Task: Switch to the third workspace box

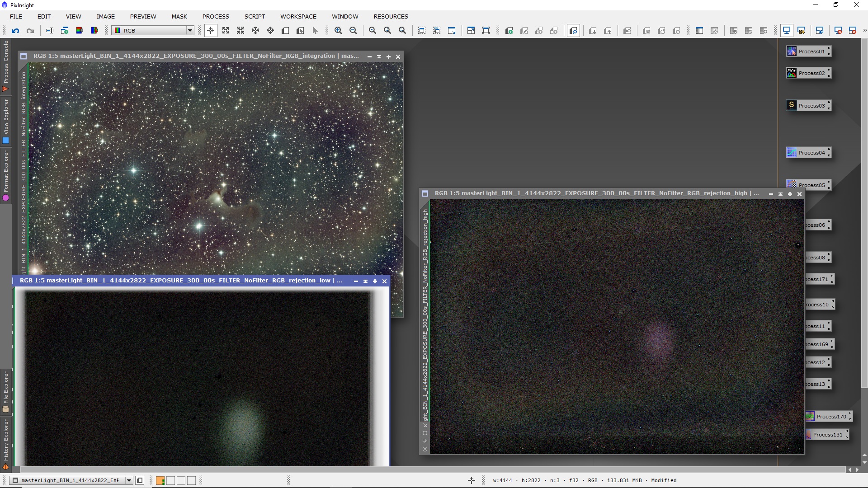Action: click(181, 481)
